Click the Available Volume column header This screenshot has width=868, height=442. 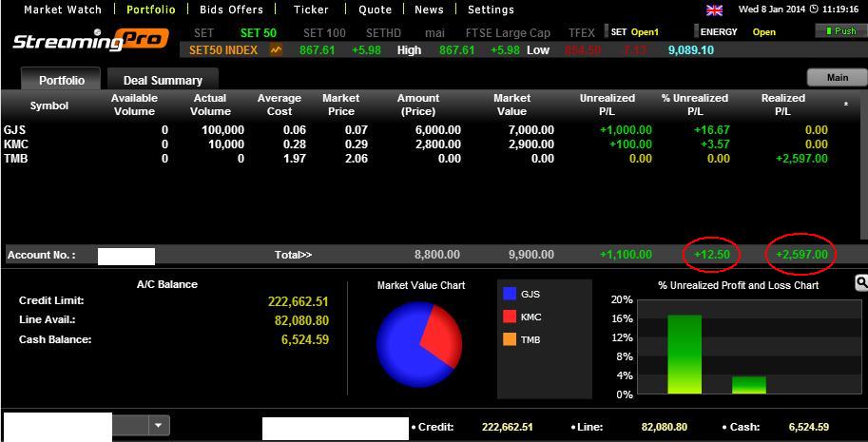click(x=134, y=105)
